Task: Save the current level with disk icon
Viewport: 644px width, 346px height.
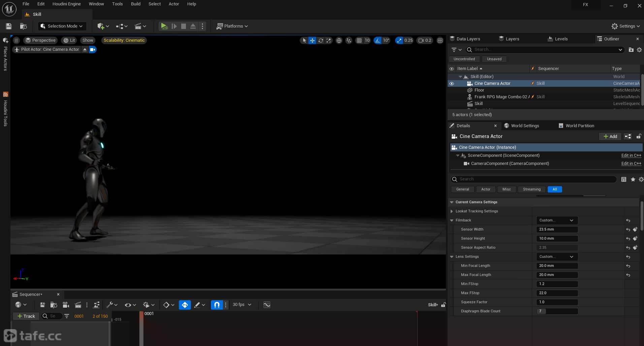Action: [9, 26]
